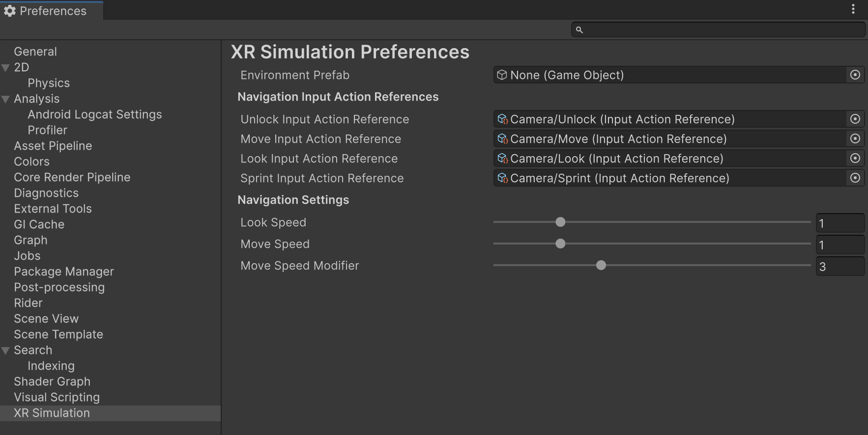Viewport: 868px width, 435px height.
Task: Click the Camera/Unlock input action asset icon
Action: coord(502,119)
